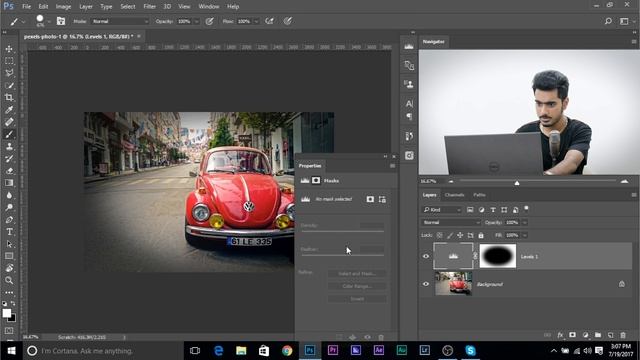Select the Quick Selection tool
The height and width of the screenshot is (360, 640).
9,85
